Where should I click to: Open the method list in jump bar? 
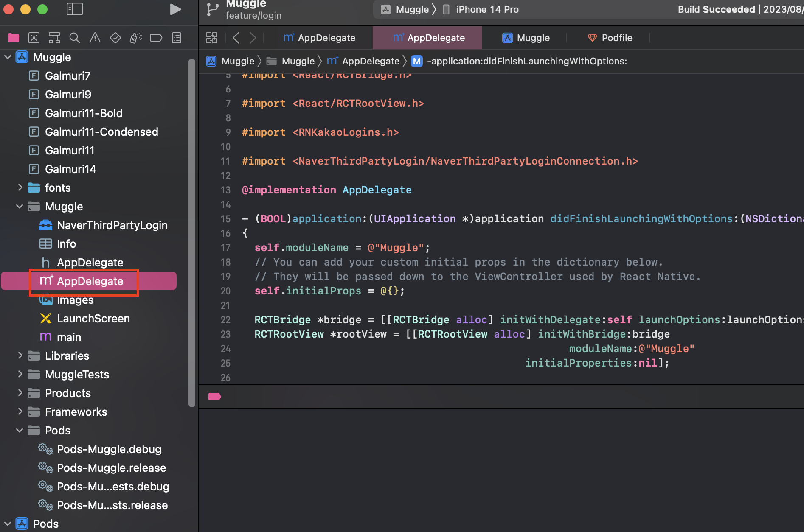520,61
